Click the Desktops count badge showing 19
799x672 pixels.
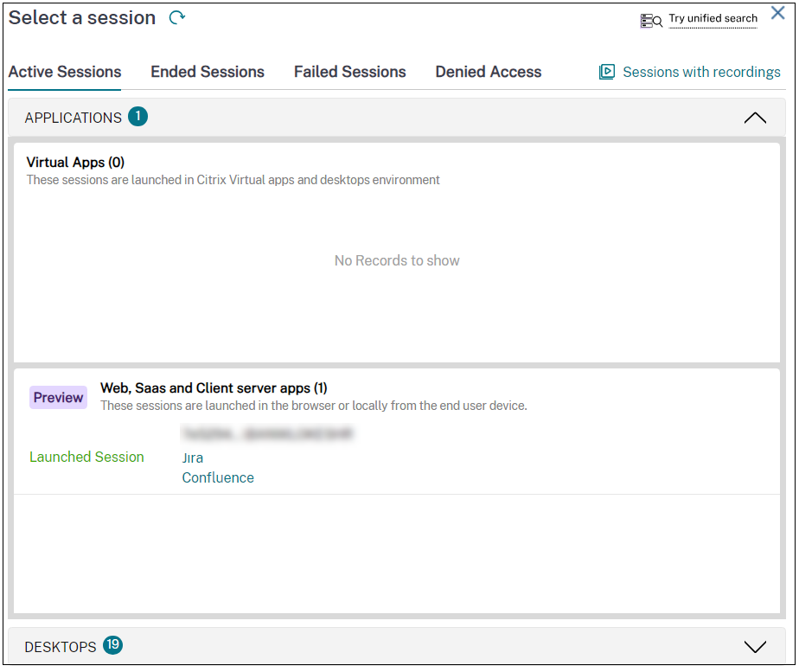pos(112,645)
